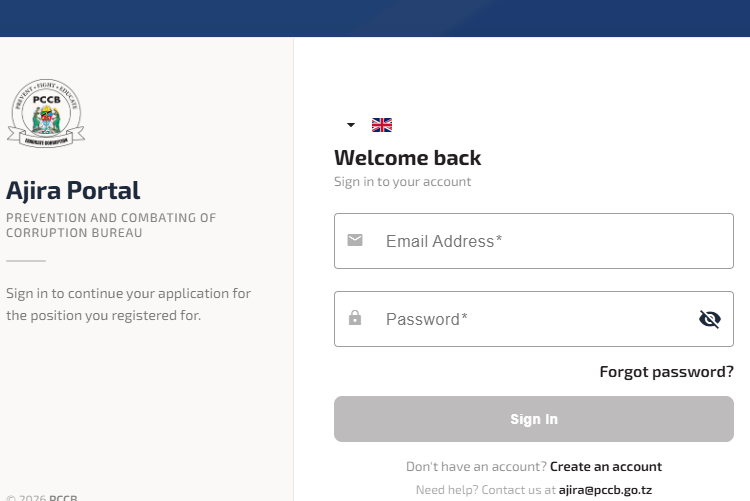Click the "Sign in to continue your application" text

[x=128, y=304]
